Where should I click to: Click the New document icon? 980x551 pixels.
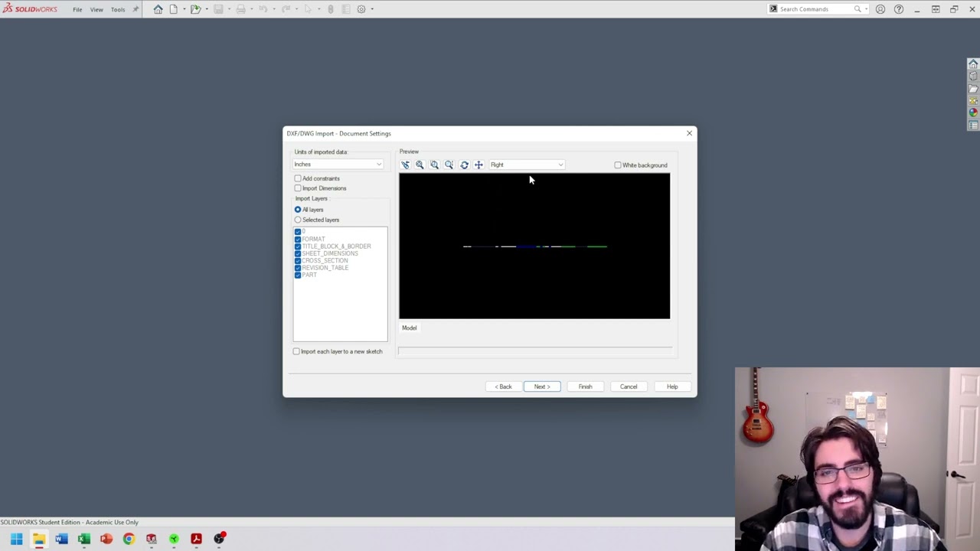tap(174, 9)
